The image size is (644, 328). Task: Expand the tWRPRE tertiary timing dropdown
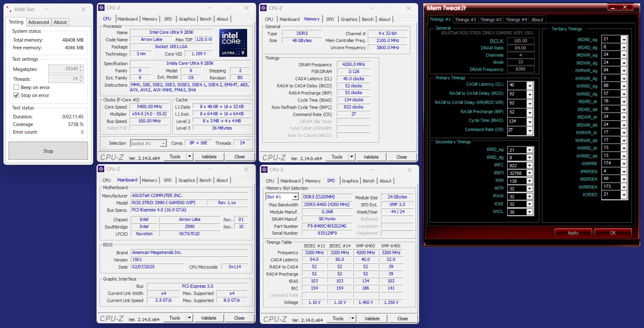click(x=624, y=164)
